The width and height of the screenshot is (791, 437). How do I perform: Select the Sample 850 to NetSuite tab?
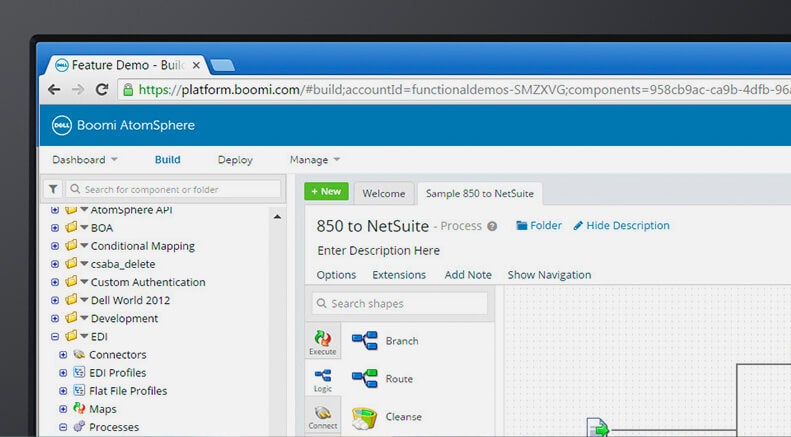pyautogui.click(x=480, y=194)
